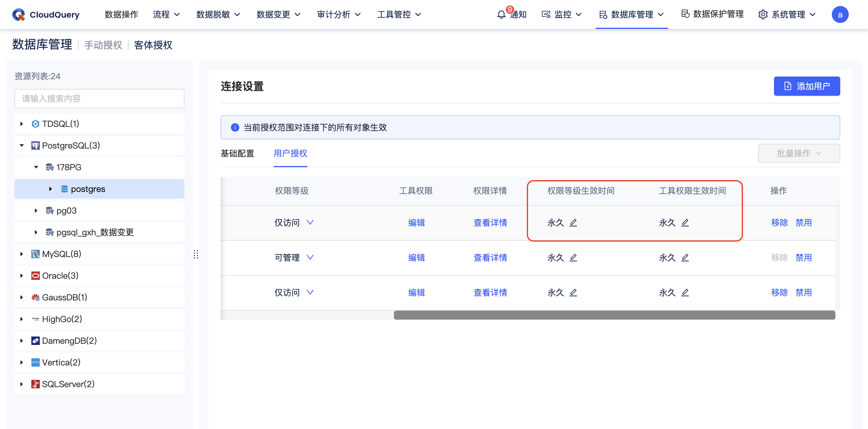The height and width of the screenshot is (429, 868).
Task: Click the user avatar 'a'
Action: pos(840,14)
